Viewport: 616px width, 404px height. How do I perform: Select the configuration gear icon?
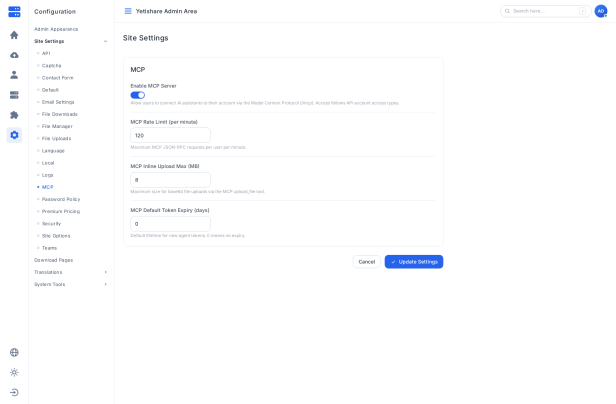pyautogui.click(x=14, y=135)
